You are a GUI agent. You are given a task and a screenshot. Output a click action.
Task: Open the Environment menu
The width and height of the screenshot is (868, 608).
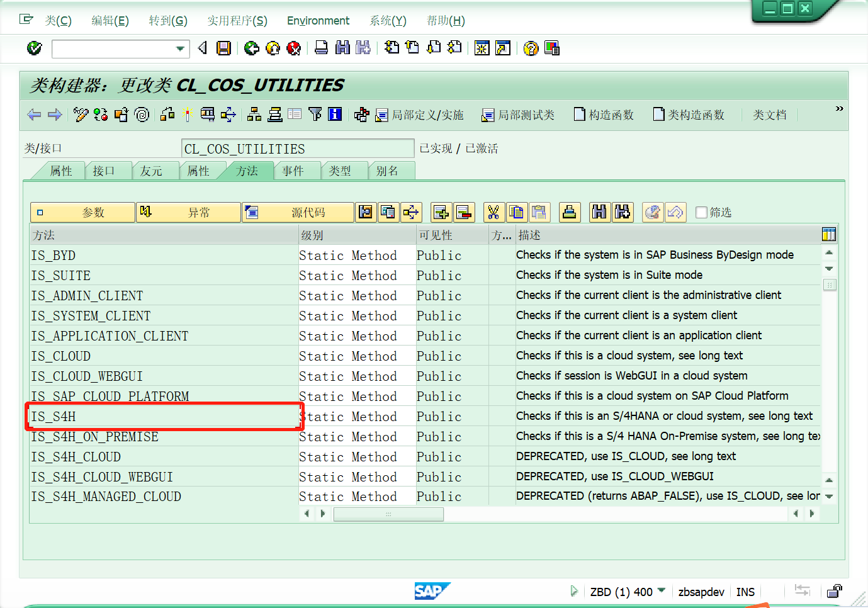point(318,21)
